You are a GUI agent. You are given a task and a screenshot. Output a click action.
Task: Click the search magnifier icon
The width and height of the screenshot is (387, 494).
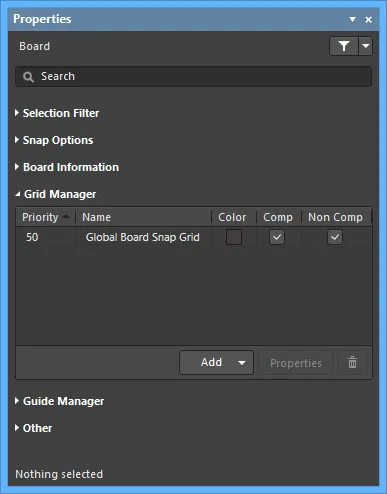click(x=28, y=77)
